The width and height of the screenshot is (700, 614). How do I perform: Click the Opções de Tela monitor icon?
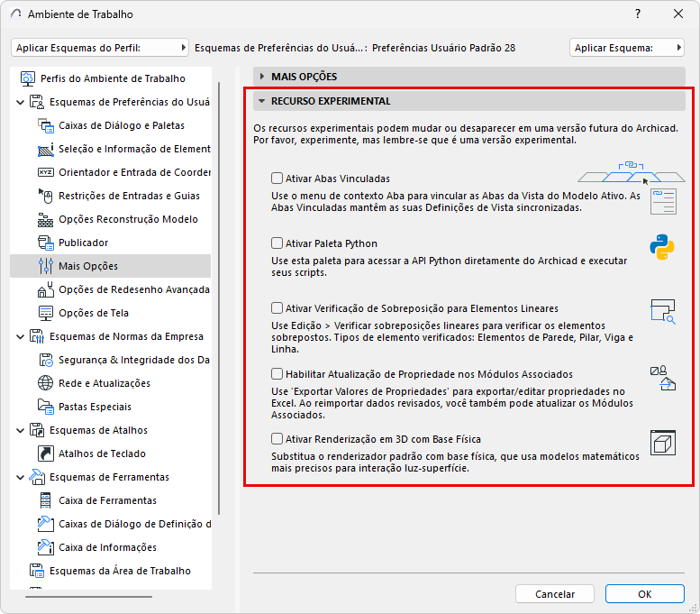46,313
